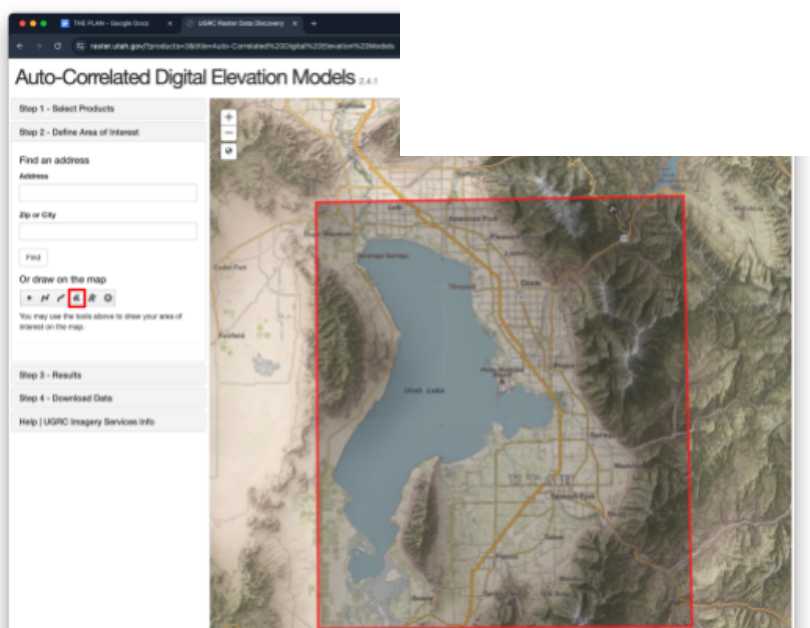The width and height of the screenshot is (810, 628).
Task: Open the site info icon in address bar
Action: pyautogui.click(x=80, y=46)
